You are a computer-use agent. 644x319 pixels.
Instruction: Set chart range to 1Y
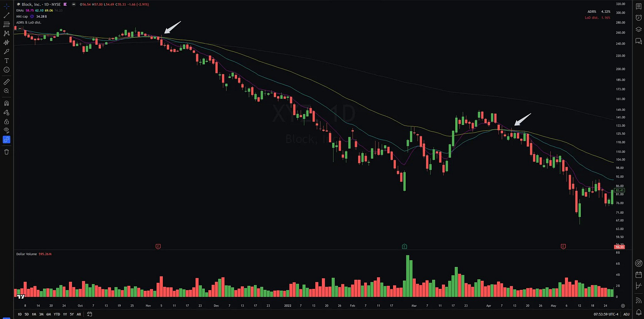[65, 314]
